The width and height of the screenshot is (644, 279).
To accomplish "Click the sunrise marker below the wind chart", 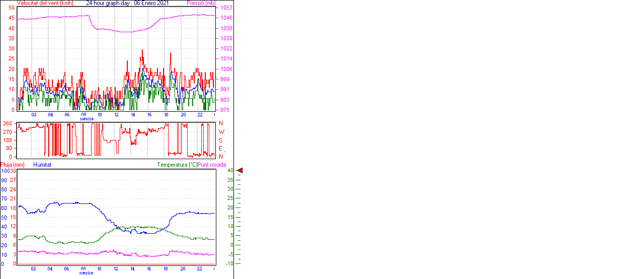I will (87, 119).
